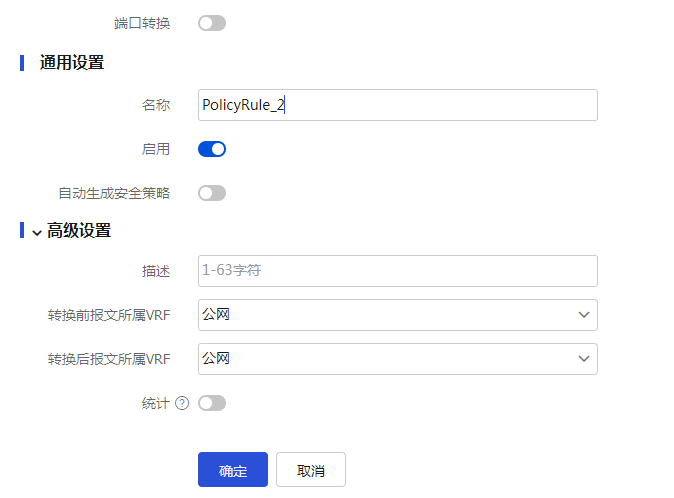Click the arrow of 转换前报文所属VRF combo
This screenshot has width=674, height=498.
[x=584, y=315]
